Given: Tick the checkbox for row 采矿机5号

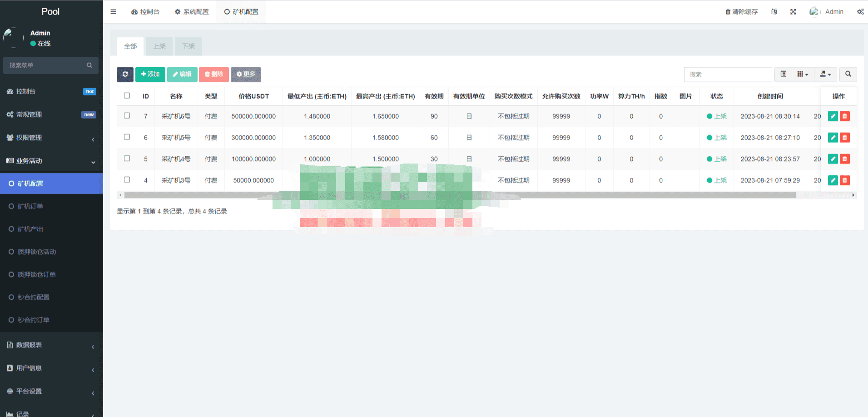Looking at the screenshot, I should 127,137.
